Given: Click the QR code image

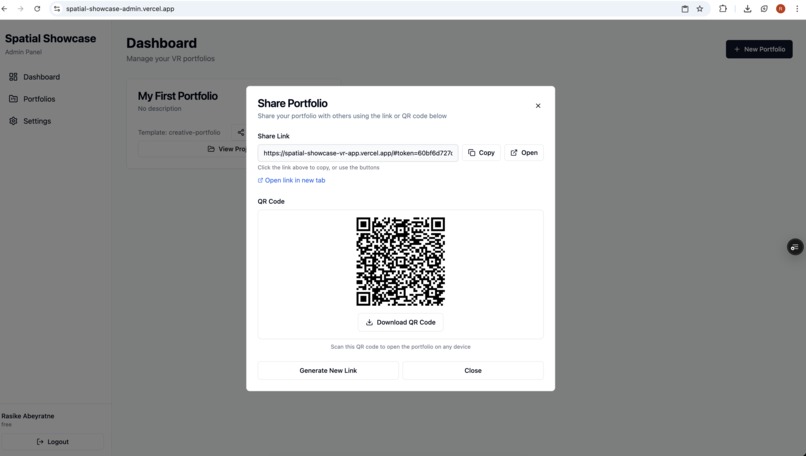Looking at the screenshot, I should coord(400,261).
